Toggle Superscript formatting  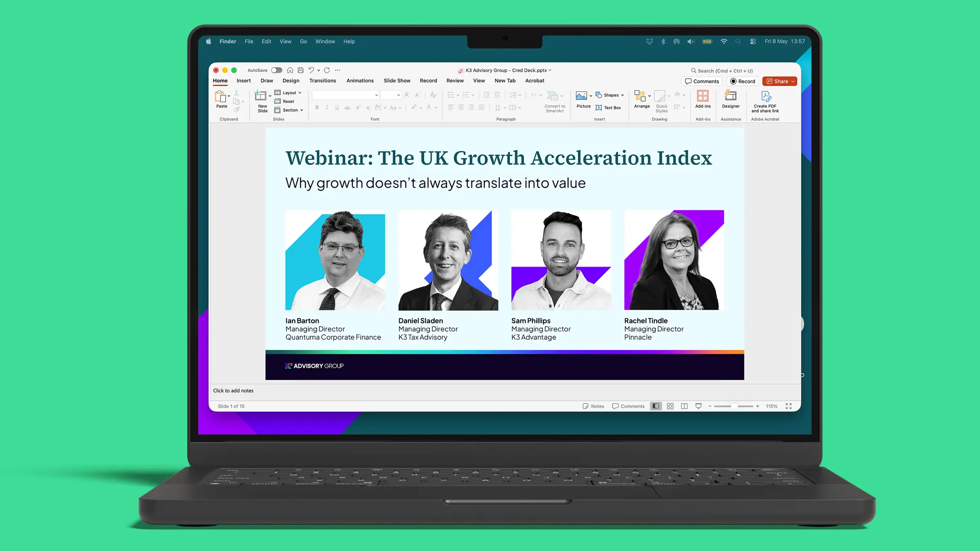pos(358,107)
